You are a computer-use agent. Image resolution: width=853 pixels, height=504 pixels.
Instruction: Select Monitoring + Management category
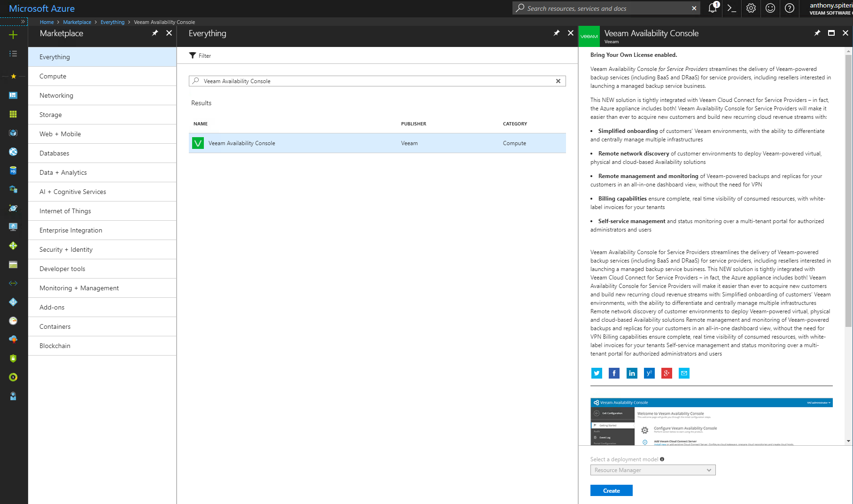coord(102,288)
